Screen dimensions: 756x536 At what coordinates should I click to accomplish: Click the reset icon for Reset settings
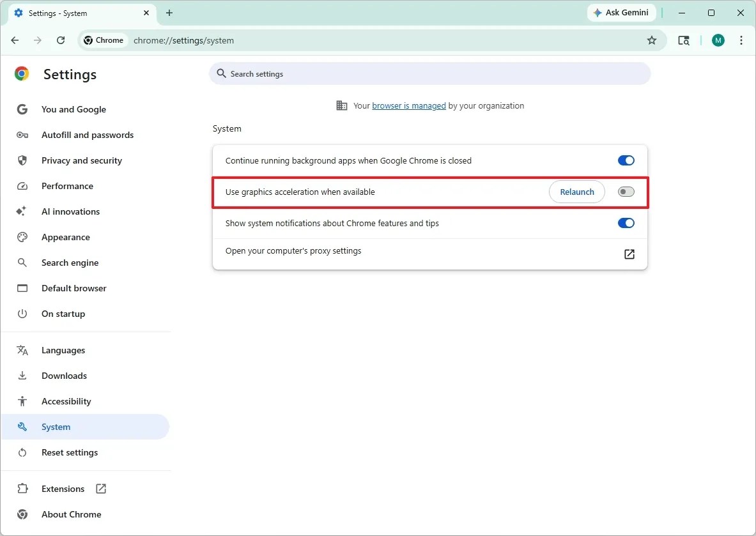22,452
